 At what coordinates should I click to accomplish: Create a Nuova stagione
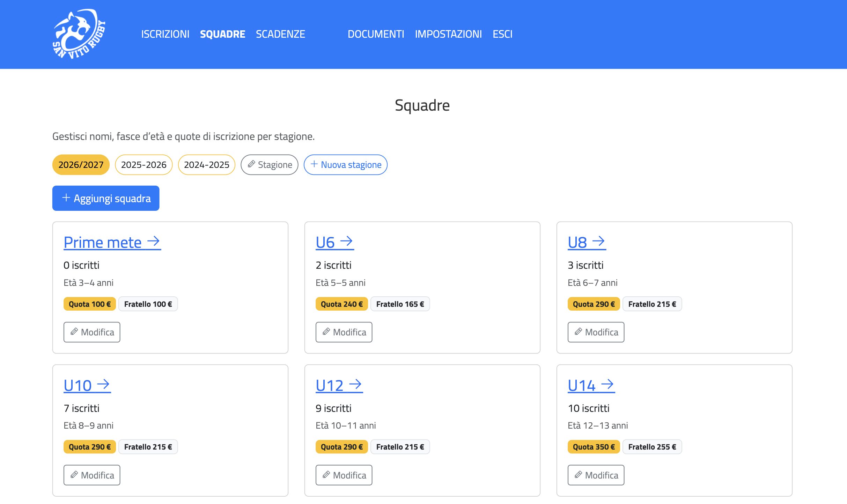[346, 165]
